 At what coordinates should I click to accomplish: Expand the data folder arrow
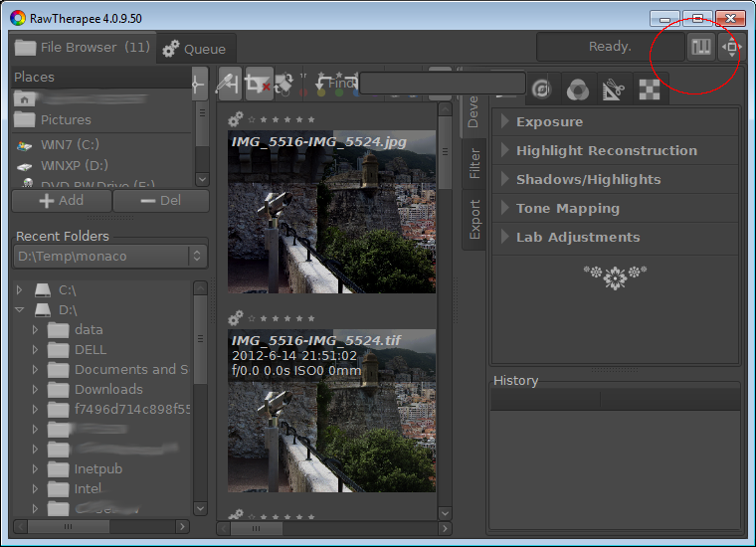tap(35, 329)
